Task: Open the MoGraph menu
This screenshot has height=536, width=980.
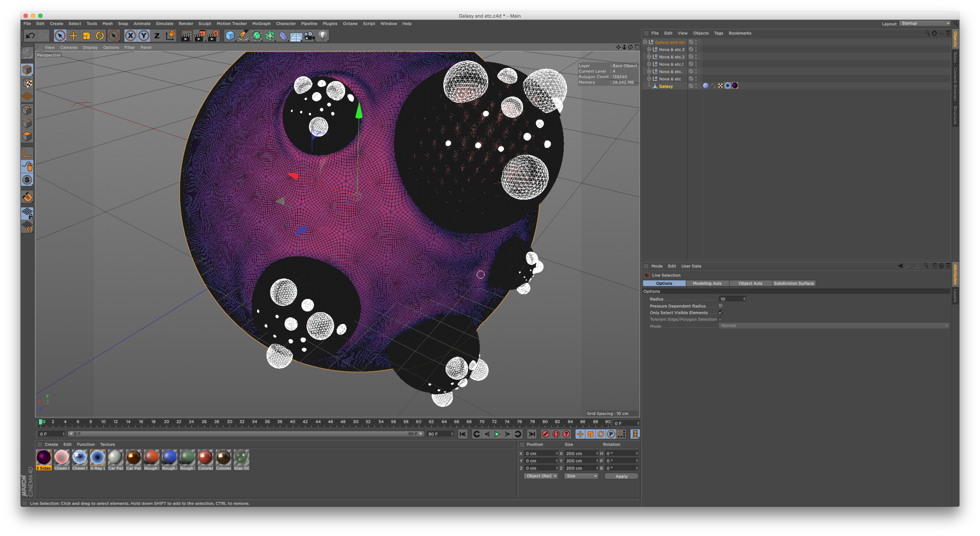Action: tap(261, 24)
